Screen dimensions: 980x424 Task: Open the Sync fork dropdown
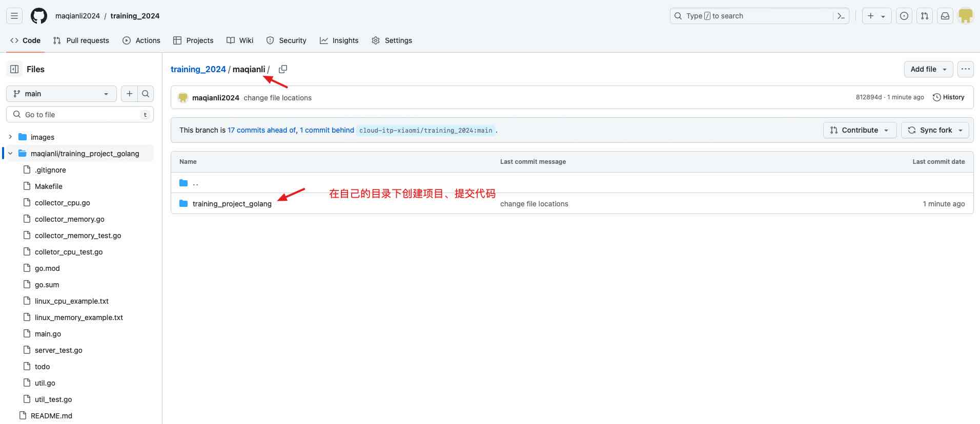[x=935, y=130]
